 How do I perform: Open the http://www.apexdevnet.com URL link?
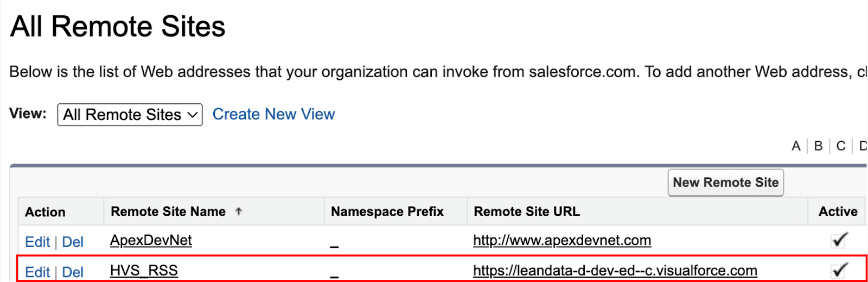[x=562, y=240]
